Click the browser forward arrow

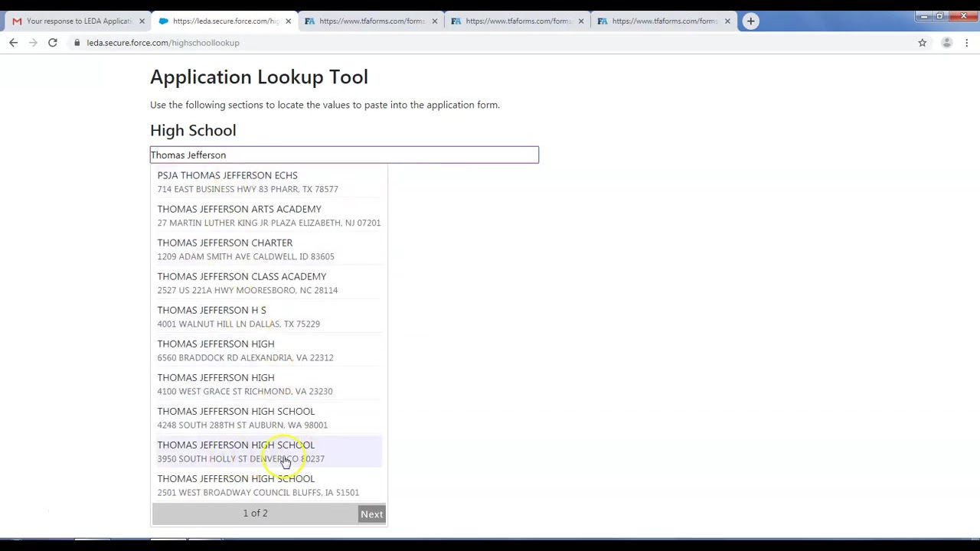point(33,43)
